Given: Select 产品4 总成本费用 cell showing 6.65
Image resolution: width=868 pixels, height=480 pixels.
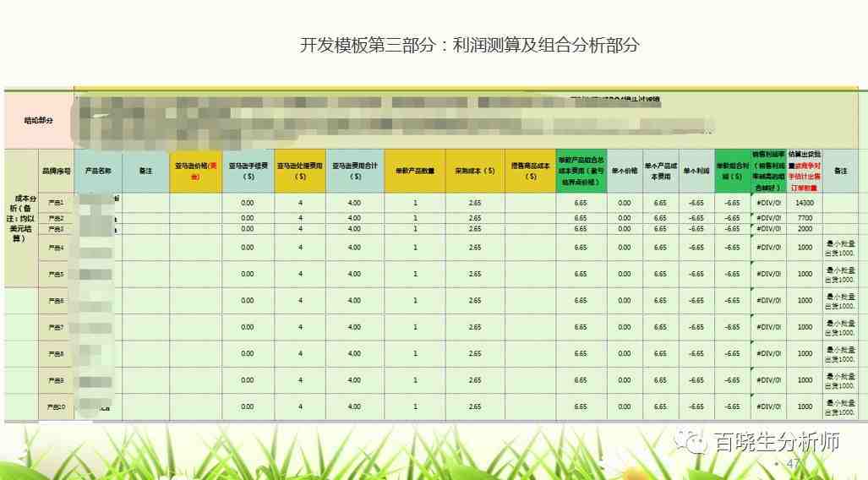Looking at the screenshot, I should [x=581, y=248].
